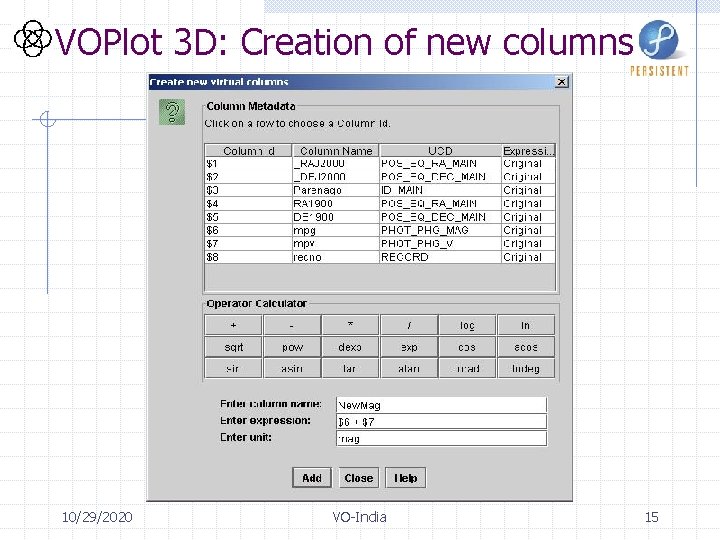This screenshot has width=720, height=540.
Task: Insert the exp function
Action: (x=409, y=347)
